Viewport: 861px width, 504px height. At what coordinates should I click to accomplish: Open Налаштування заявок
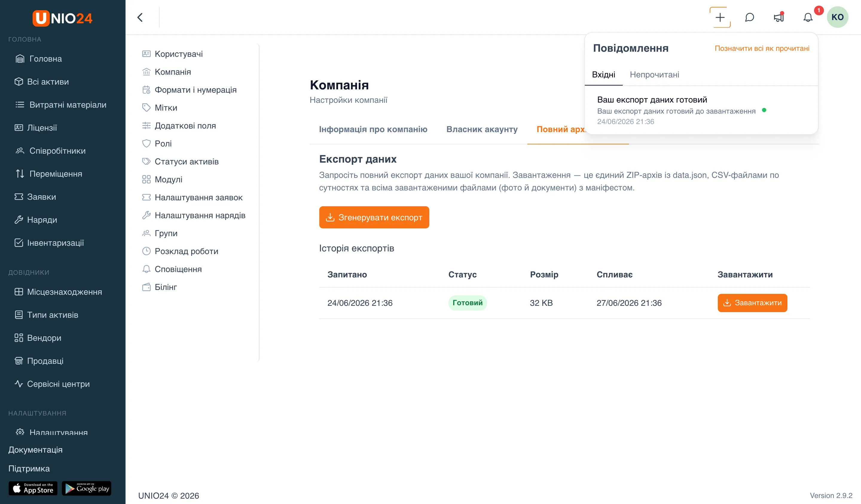tap(193, 197)
